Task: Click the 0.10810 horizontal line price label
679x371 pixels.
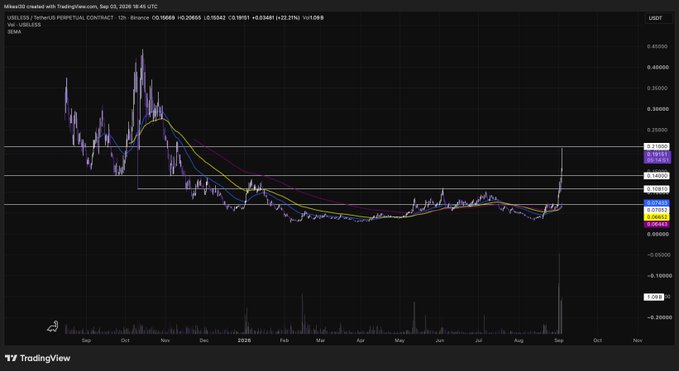Action: [657, 189]
